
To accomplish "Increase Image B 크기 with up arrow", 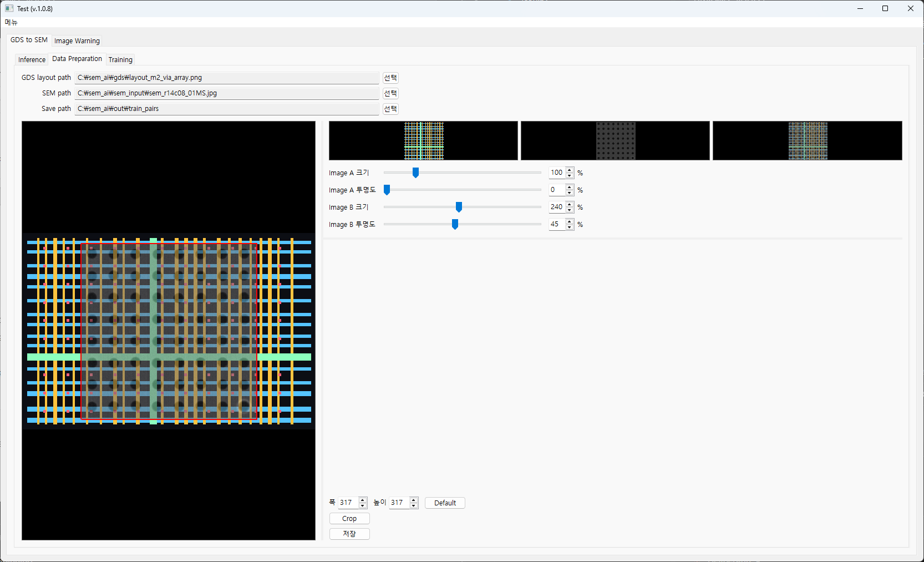I will [570, 204].
